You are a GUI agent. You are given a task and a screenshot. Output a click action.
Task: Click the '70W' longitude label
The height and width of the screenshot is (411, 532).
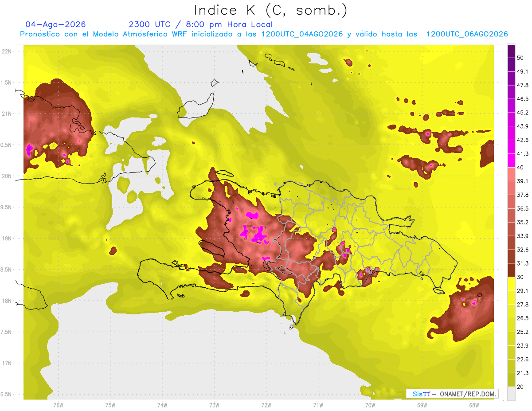[x=370, y=405]
